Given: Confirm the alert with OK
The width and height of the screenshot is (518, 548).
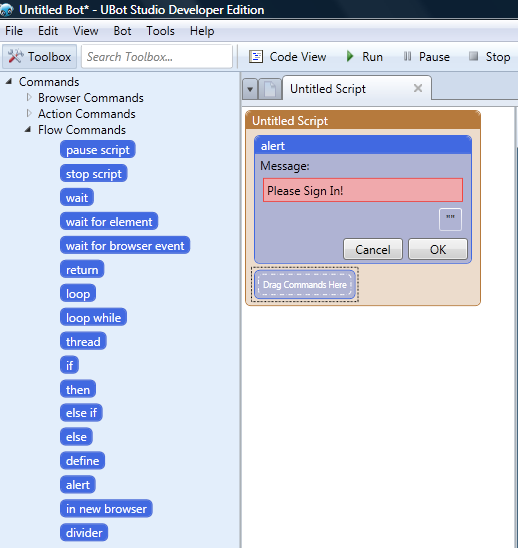Looking at the screenshot, I should pyautogui.click(x=438, y=250).
